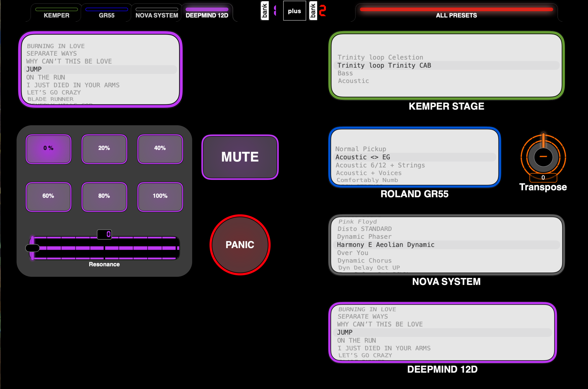The image size is (588, 389).
Task: Hit the red PANIC button
Action: click(240, 245)
